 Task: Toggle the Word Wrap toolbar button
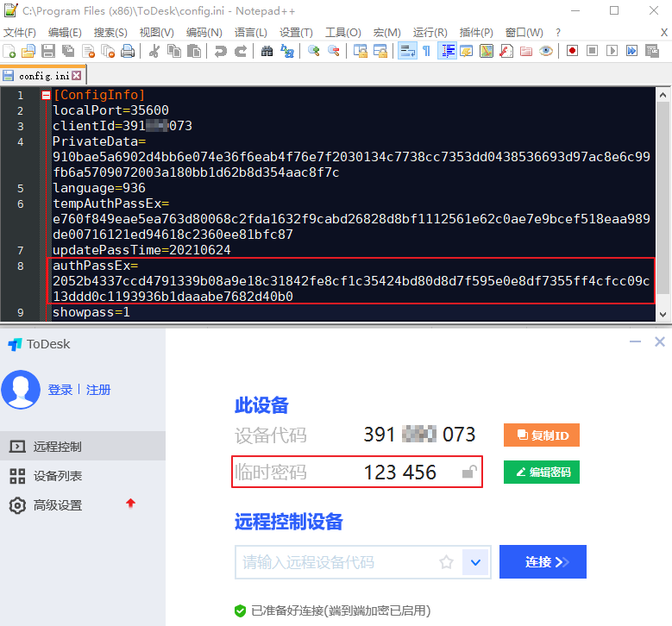click(407, 51)
